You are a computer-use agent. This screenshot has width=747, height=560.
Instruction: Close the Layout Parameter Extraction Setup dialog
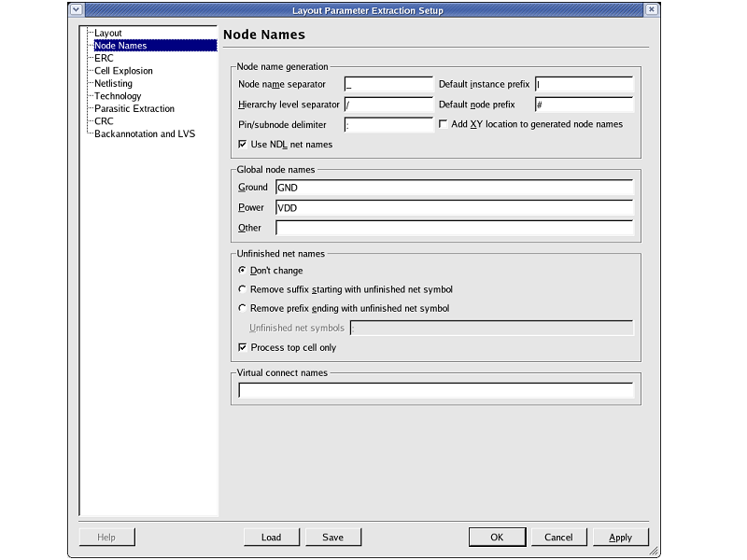(x=651, y=10)
